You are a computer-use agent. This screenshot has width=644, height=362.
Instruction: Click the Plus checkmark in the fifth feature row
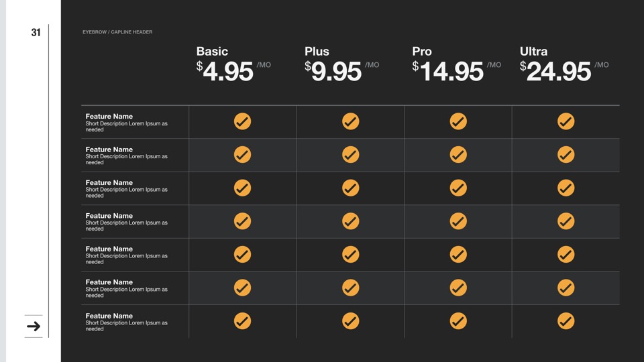pos(350,254)
